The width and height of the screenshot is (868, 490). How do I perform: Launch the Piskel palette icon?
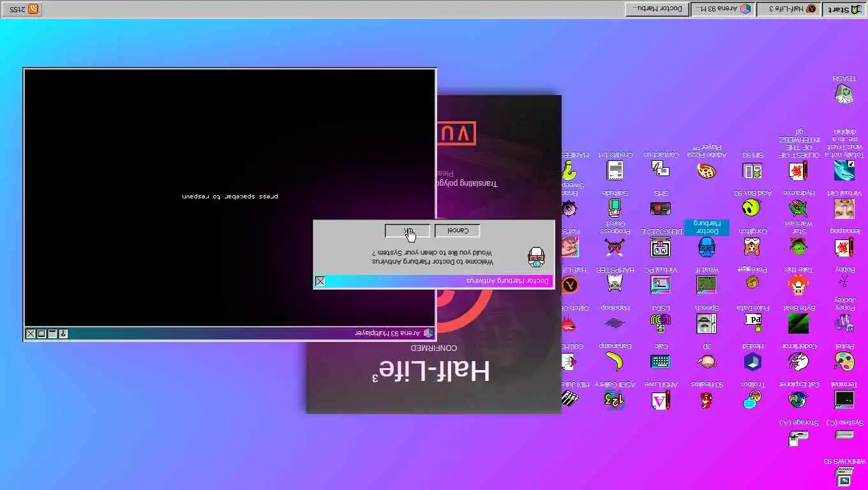click(x=844, y=361)
